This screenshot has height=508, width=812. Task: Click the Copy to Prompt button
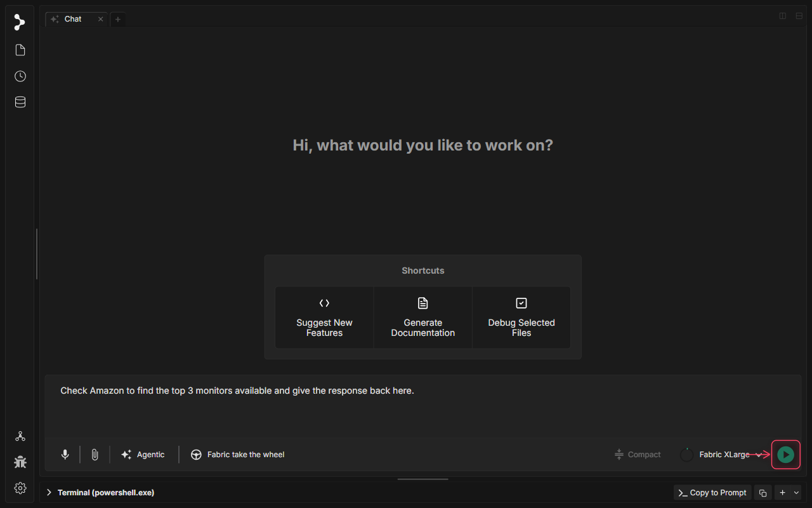click(712, 493)
